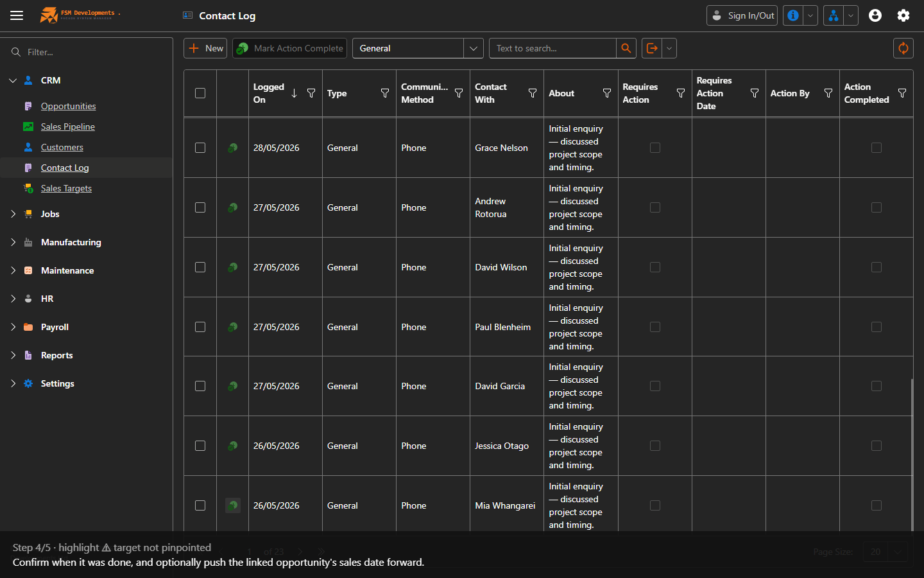Open the user account profile icon

[x=875, y=15]
